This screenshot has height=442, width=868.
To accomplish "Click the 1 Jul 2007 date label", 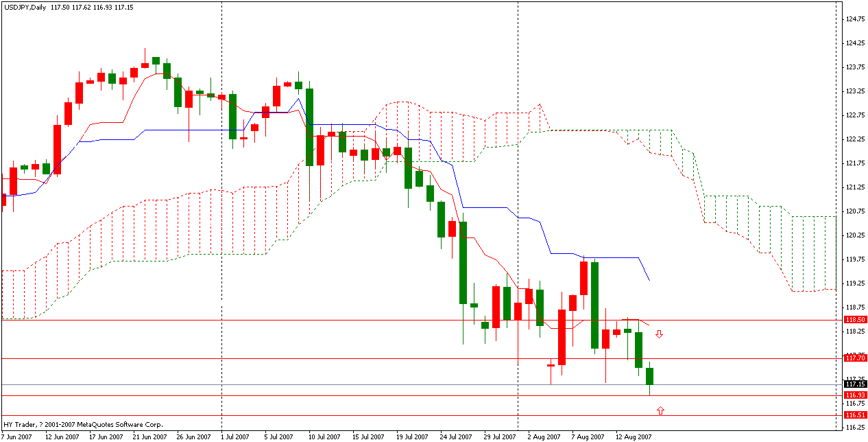I will (x=237, y=437).
